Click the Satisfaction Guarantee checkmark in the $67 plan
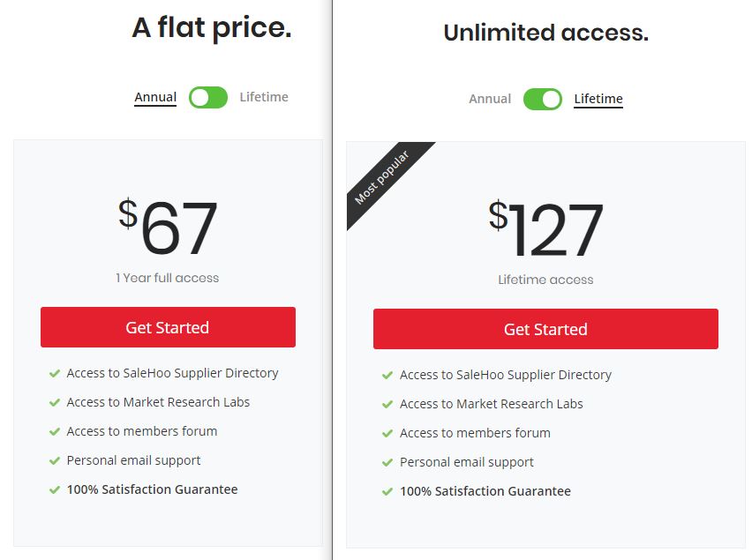The width and height of the screenshot is (752, 560). coord(55,490)
